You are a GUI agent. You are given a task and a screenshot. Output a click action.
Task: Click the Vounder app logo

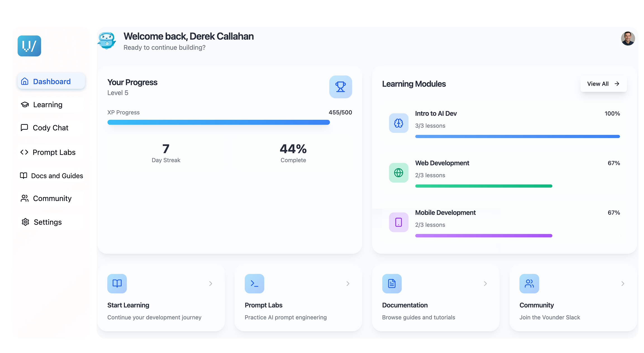[x=29, y=46]
